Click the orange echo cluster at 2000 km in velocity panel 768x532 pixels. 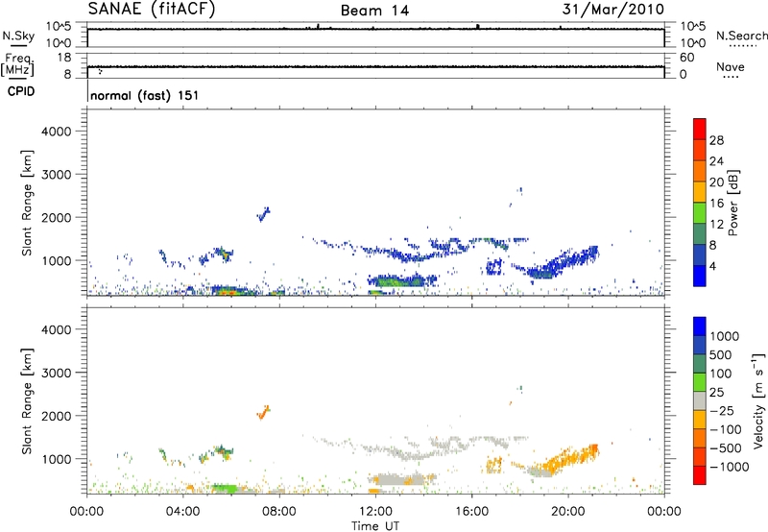tap(263, 413)
